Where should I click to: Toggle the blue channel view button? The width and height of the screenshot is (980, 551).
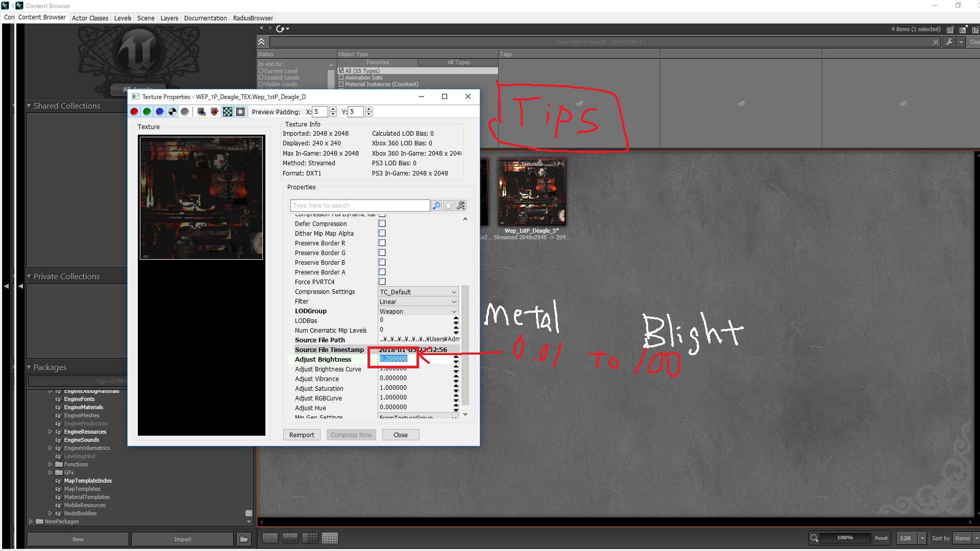coord(160,112)
